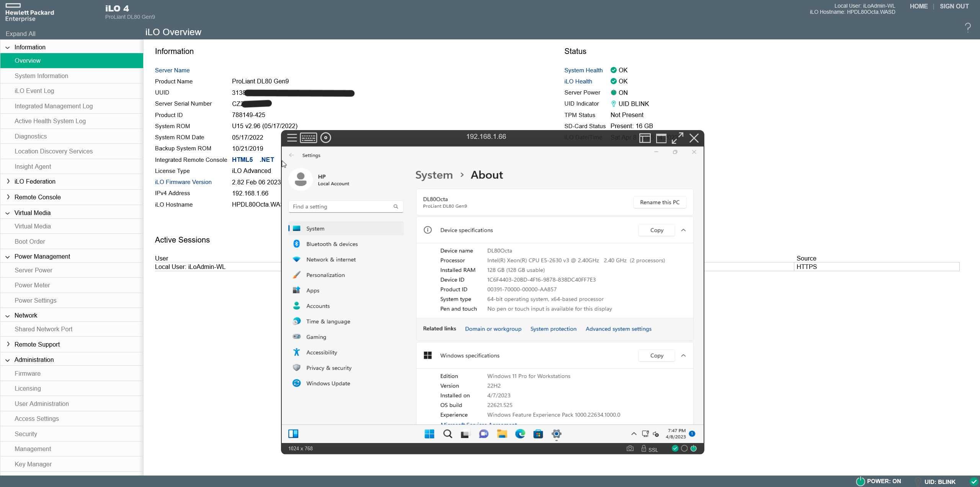Open Widgets panel on Windows taskbar

pos(293,433)
